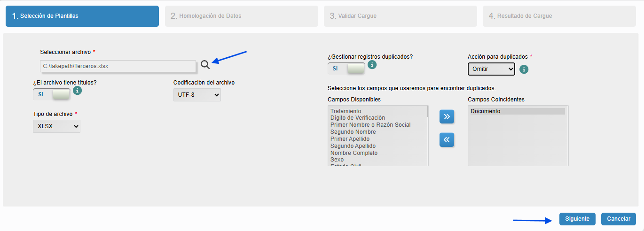Click the Cancelar button
Screen dimensions: 644x231
[618, 219]
